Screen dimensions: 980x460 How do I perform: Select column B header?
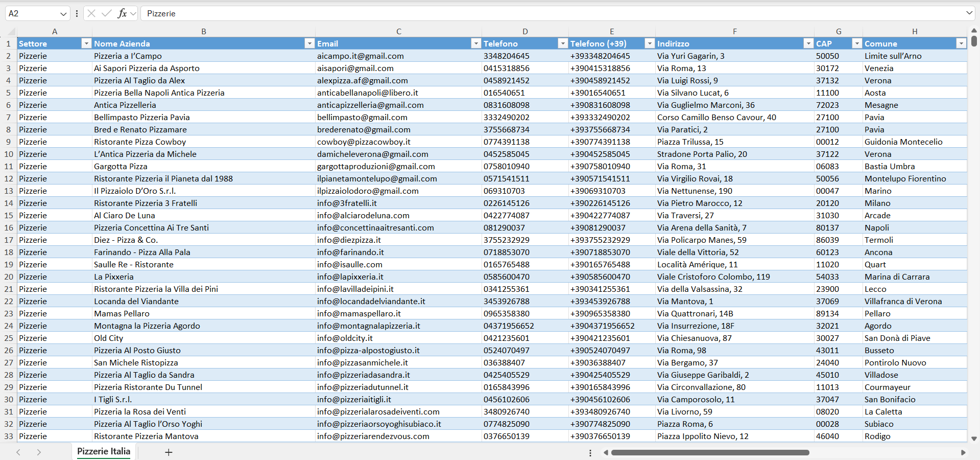204,31
